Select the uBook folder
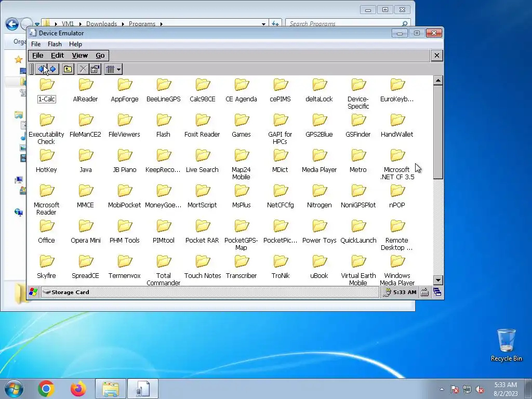The width and height of the screenshot is (532, 399). click(x=320, y=267)
